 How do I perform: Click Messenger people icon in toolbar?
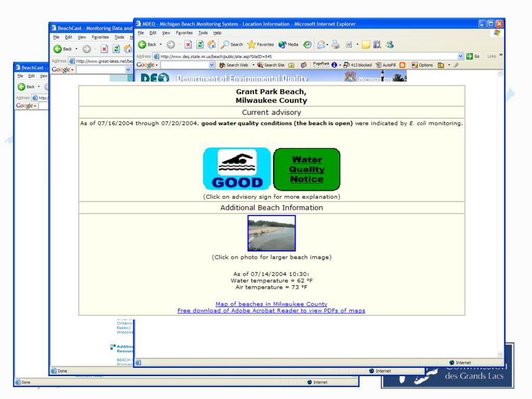390,45
